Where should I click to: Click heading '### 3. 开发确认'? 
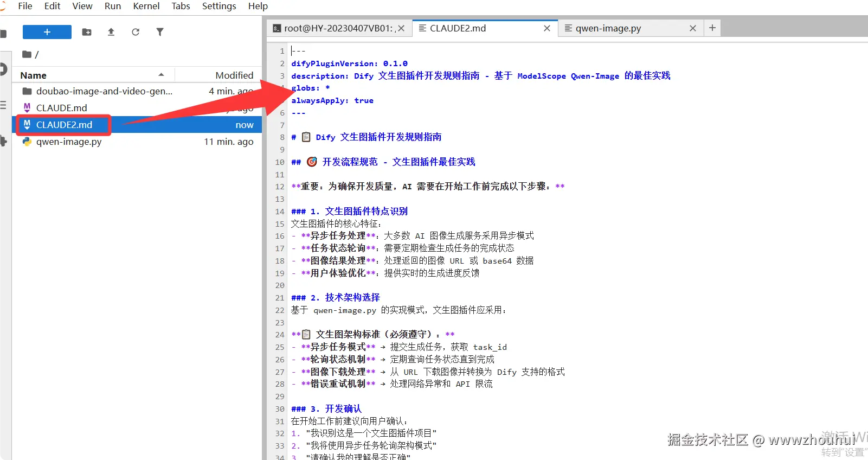[x=326, y=408]
